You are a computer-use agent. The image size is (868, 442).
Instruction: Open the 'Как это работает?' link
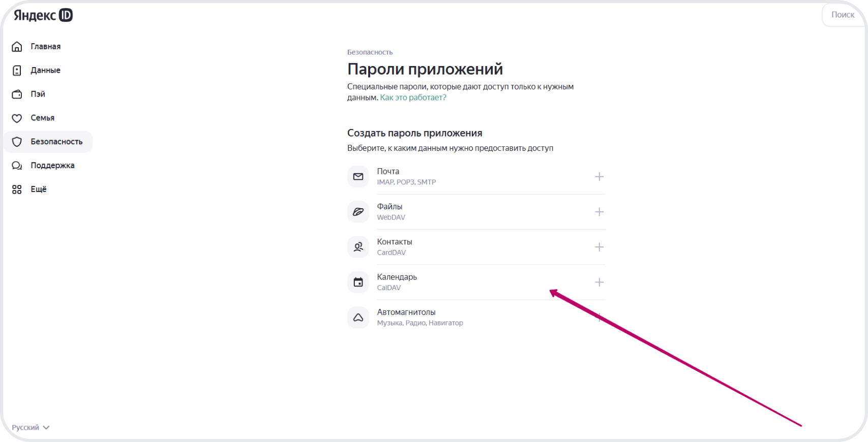click(x=413, y=98)
